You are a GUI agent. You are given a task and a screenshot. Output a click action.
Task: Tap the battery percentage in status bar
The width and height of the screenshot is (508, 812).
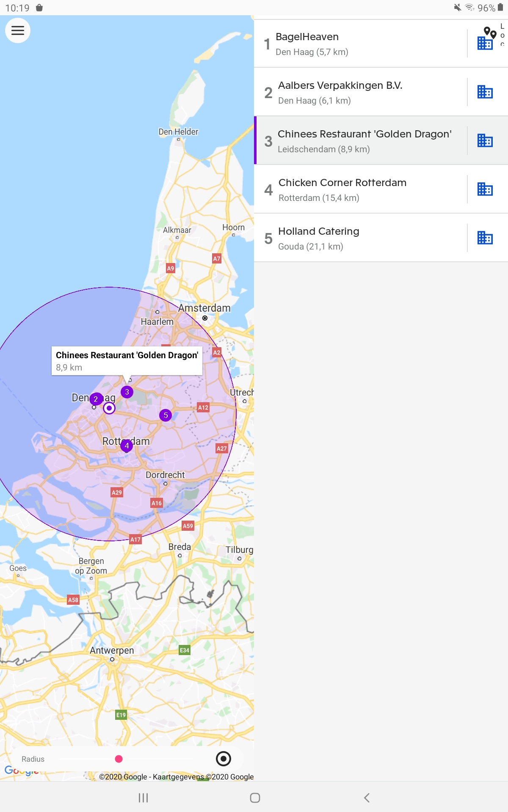click(x=486, y=8)
